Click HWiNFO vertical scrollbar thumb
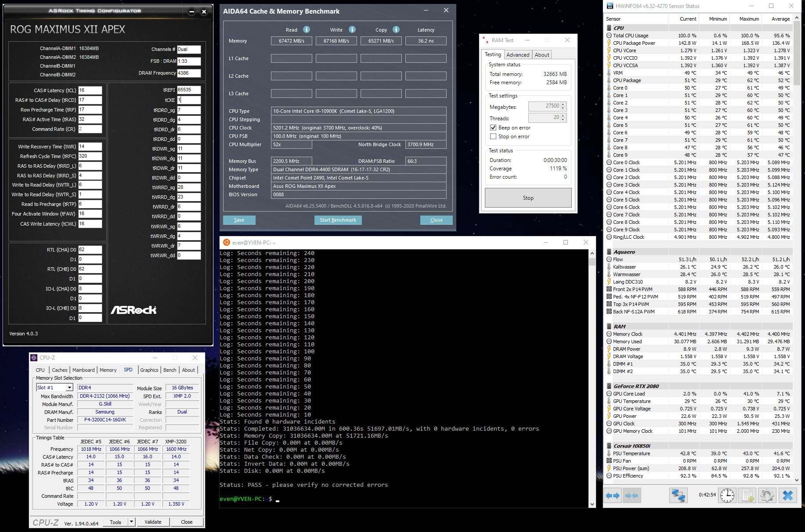The image size is (805, 532). [797, 54]
